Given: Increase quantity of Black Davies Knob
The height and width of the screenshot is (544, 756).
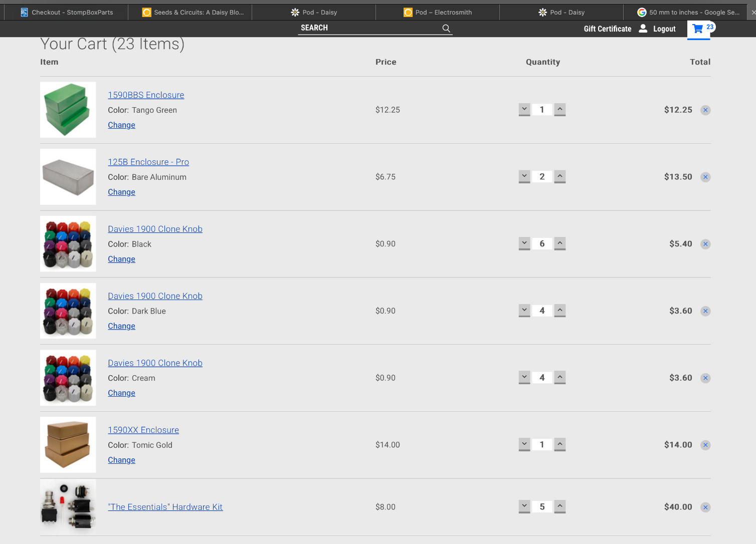Looking at the screenshot, I should pyautogui.click(x=560, y=244).
